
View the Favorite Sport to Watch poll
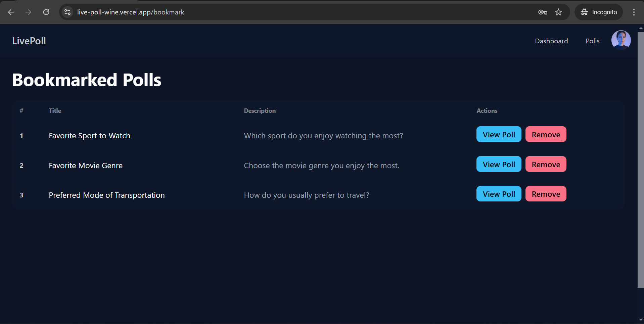(499, 134)
